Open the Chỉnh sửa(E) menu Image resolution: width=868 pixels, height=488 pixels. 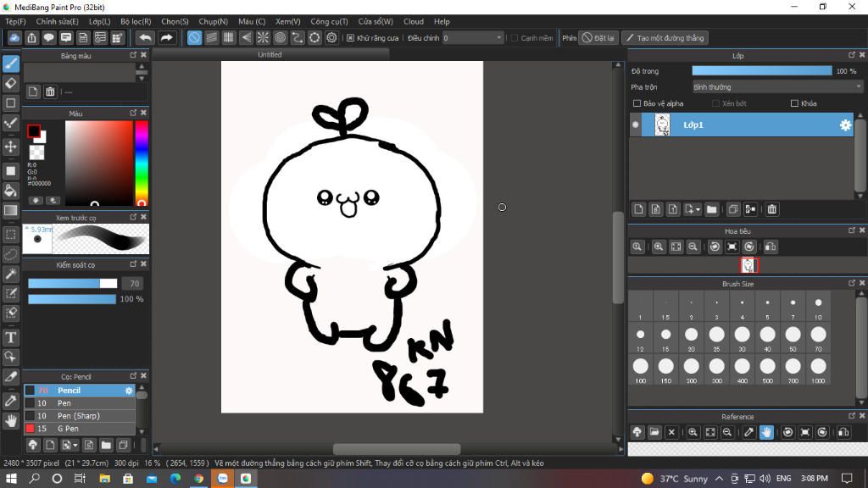coord(57,21)
